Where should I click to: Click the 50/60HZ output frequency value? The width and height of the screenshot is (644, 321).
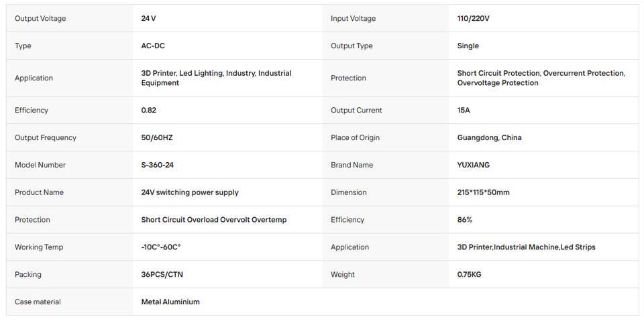click(157, 138)
